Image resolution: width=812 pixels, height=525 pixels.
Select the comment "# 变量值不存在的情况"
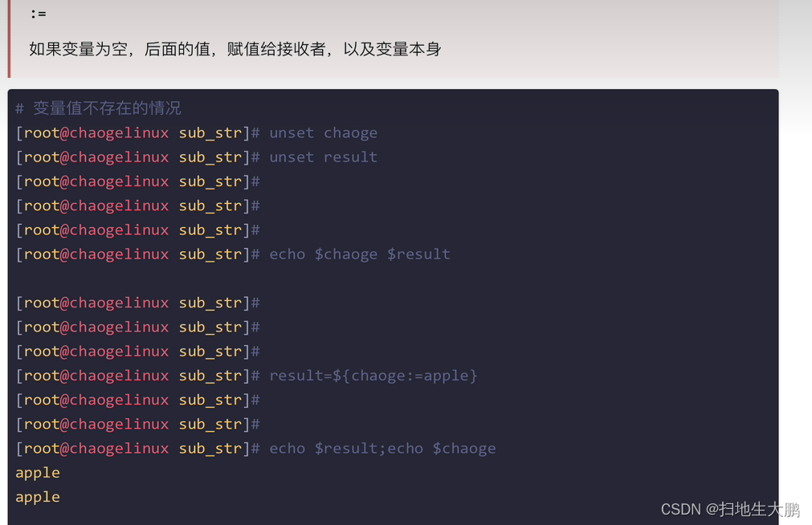[98, 108]
